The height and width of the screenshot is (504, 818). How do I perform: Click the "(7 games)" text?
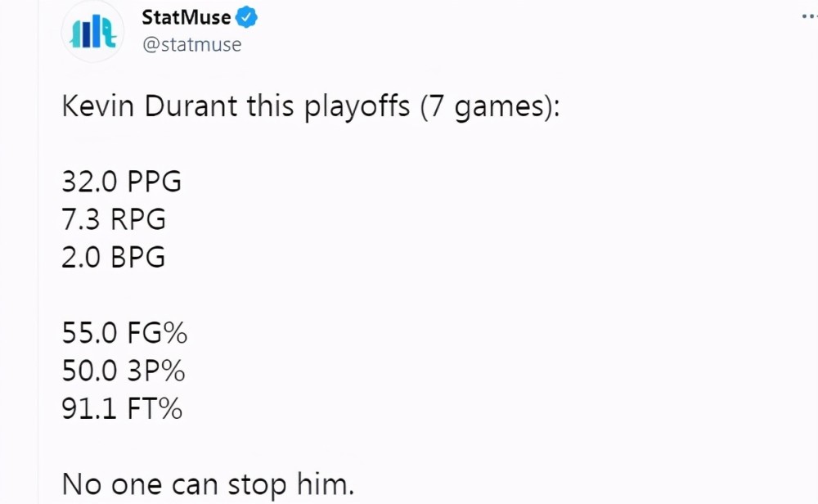[489, 107]
